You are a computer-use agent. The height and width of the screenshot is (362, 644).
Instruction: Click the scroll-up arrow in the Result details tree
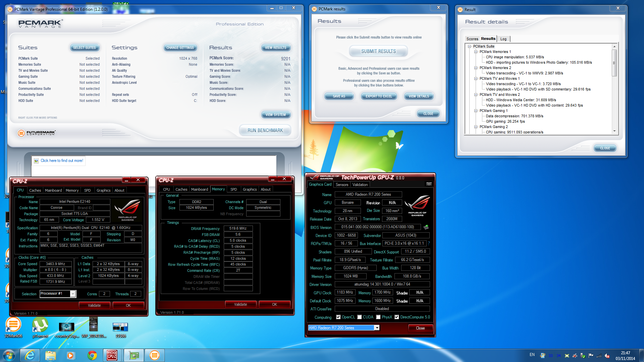(x=614, y=47)
